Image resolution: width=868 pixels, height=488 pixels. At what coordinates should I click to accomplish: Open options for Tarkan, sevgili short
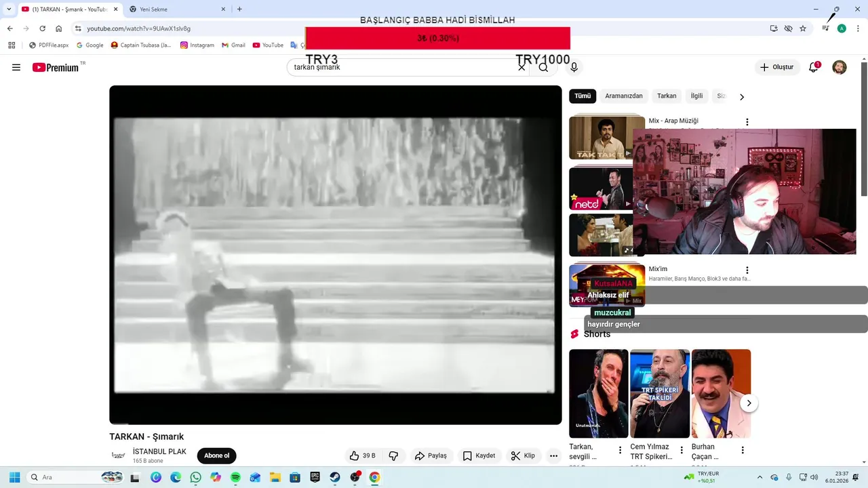point(620,450)
